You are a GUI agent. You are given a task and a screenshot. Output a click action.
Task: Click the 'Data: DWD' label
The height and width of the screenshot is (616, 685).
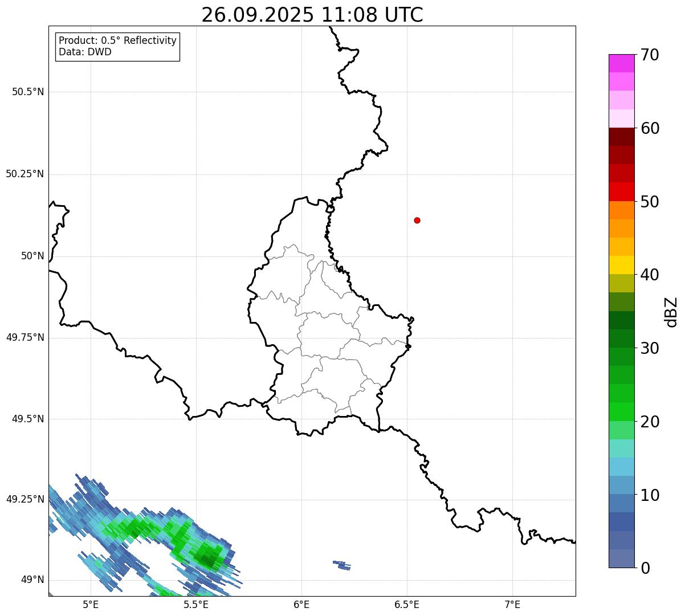(85, 52)
